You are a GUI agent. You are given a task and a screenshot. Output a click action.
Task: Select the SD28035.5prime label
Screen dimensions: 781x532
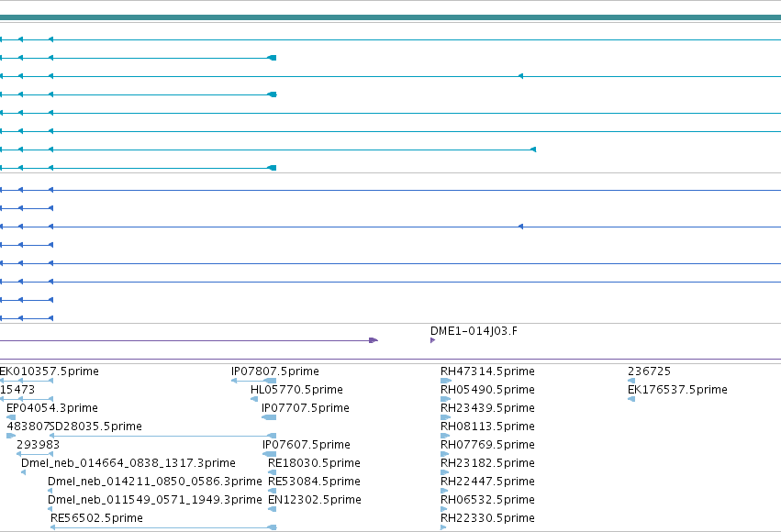(96, 427)
